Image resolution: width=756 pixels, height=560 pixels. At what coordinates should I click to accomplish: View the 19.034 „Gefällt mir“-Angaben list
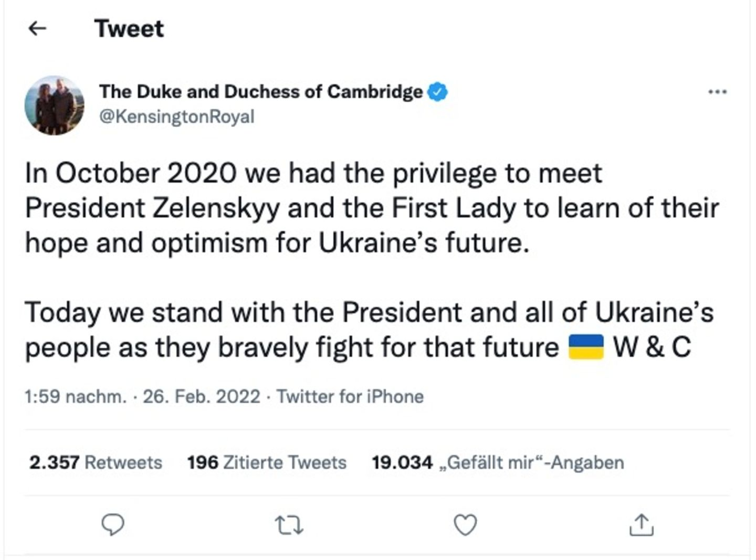(x=498, y=462)
